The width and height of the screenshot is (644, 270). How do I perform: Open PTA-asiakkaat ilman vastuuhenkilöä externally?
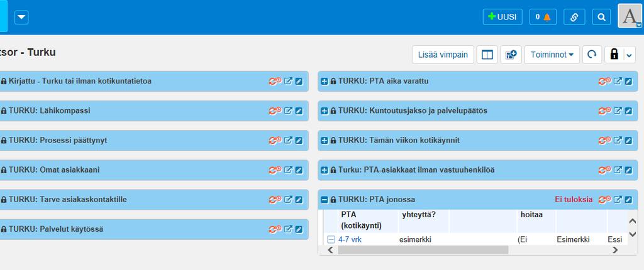[618, 170]
